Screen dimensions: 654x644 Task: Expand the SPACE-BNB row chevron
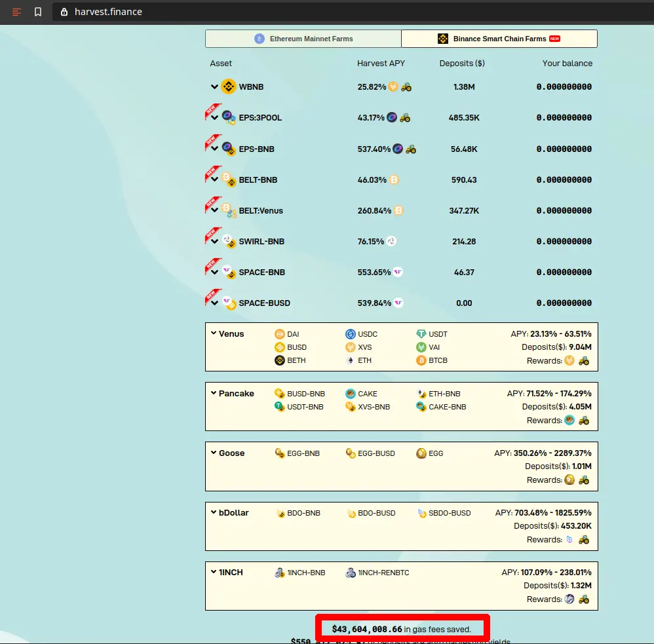(214, 273)
